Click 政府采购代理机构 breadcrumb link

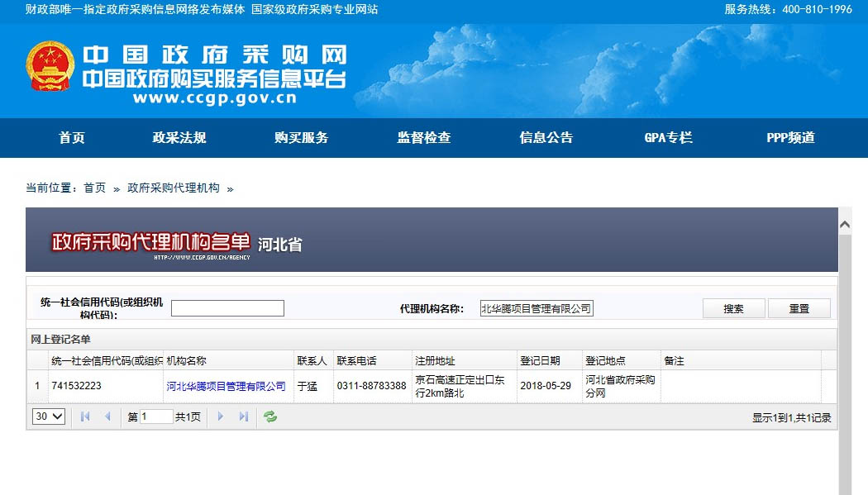(x=174, y=188)
